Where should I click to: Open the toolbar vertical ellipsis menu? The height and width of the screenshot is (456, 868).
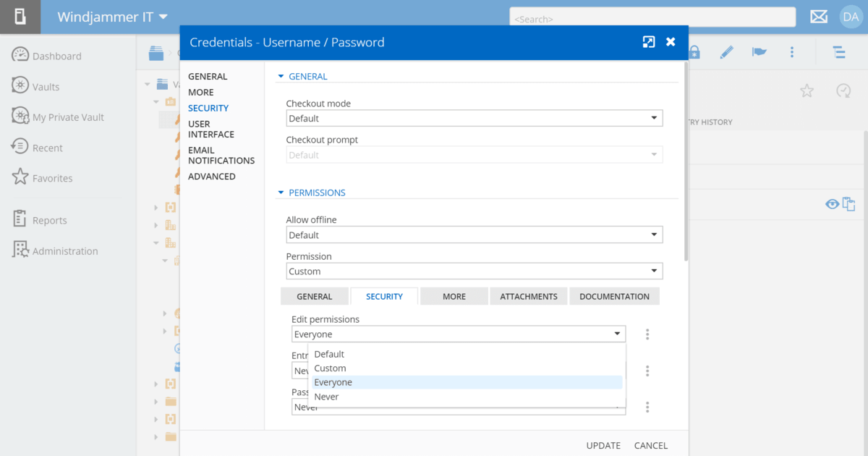[x=792, y=52]
